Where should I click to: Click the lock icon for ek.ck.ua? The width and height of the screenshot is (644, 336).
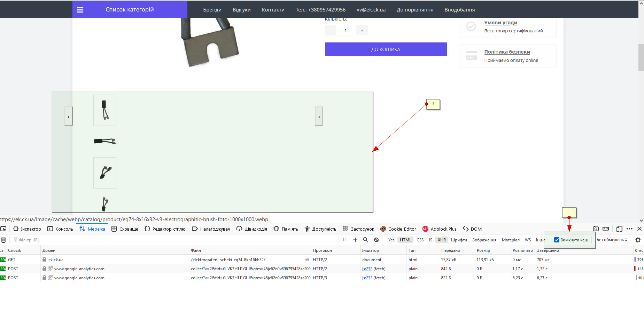click(x=44, y=259)
